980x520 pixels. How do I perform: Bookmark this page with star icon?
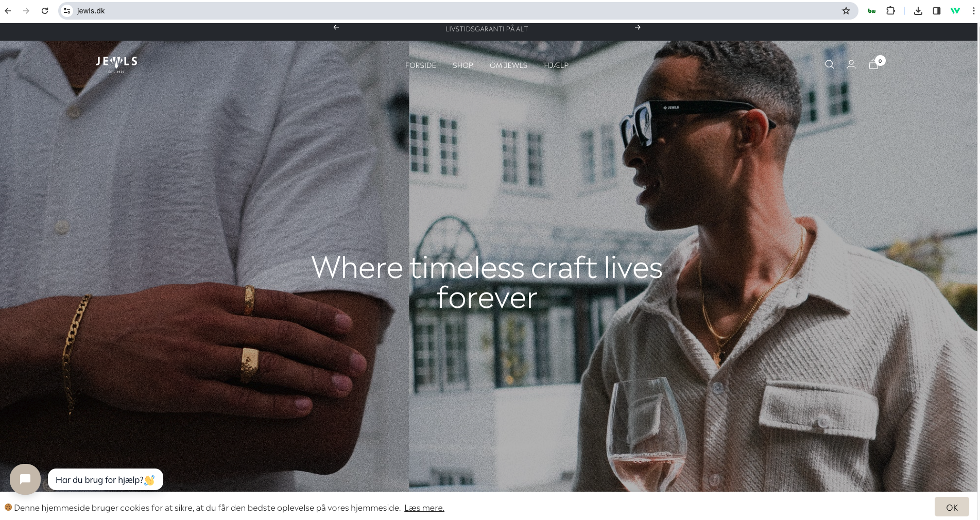tap(846, 11)
